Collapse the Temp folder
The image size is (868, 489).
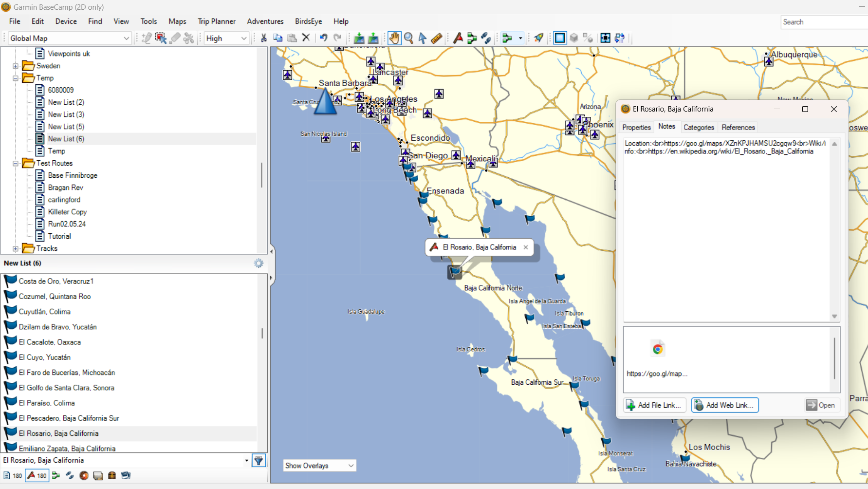click(x=16, y=78)
